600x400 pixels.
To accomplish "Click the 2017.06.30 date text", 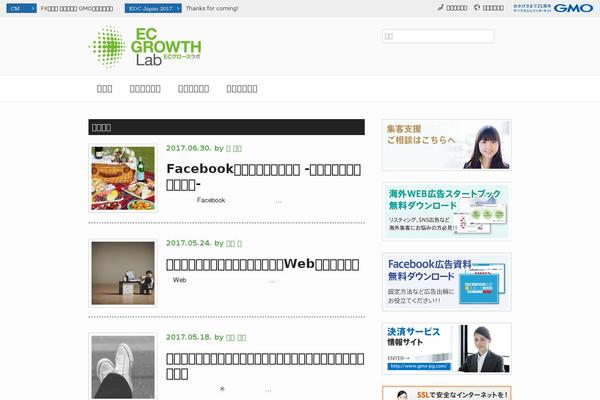I will coord(189,148).
